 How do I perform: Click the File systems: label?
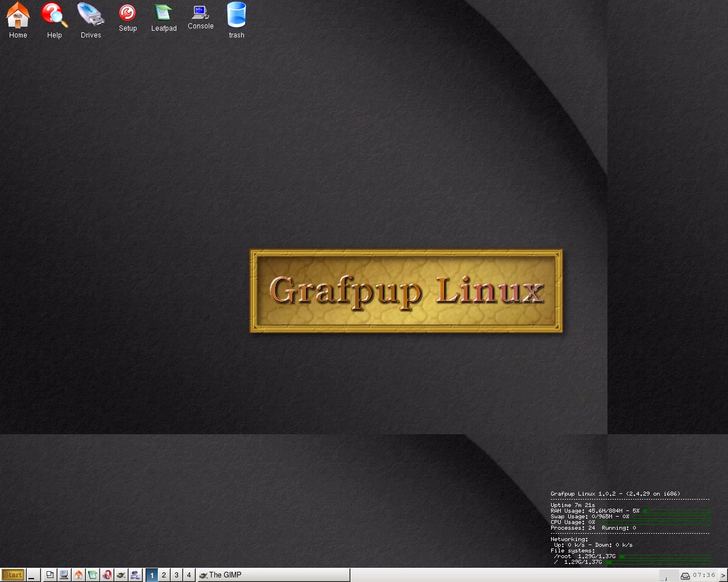573,551
